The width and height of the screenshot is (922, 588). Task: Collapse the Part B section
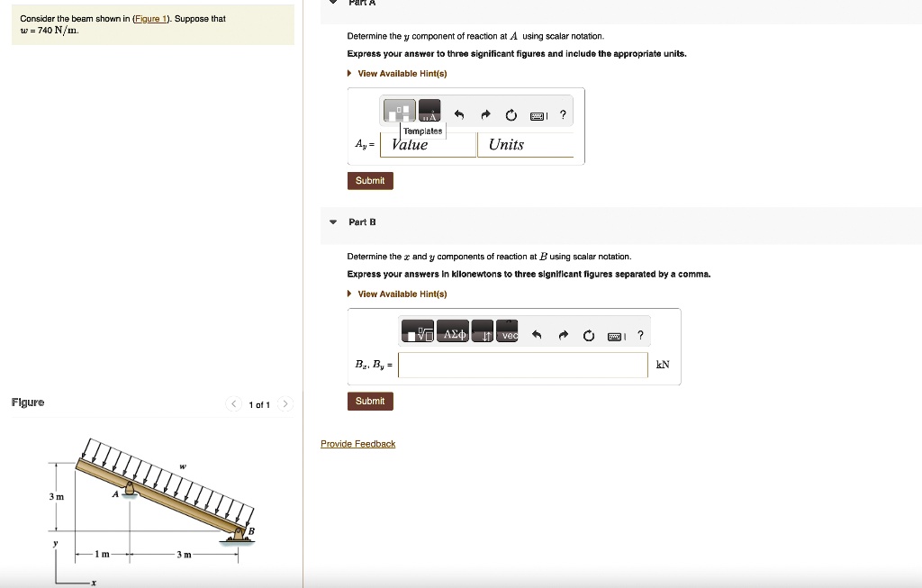coord(333,222)
